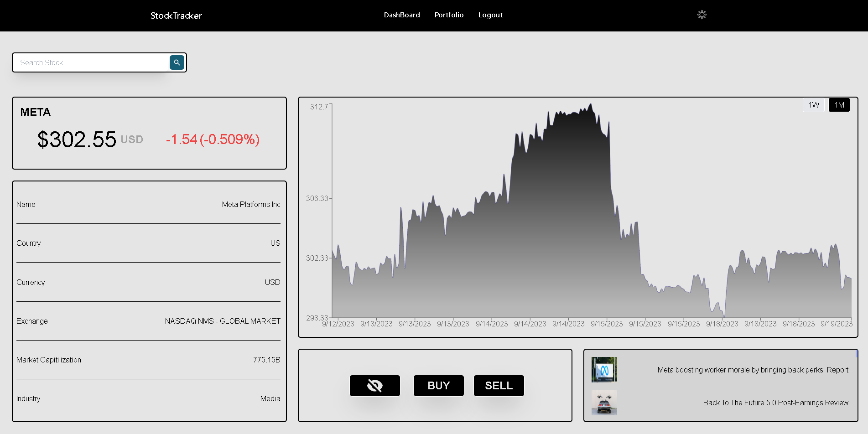Click the settings gear in top bar

tap(702, 15)
